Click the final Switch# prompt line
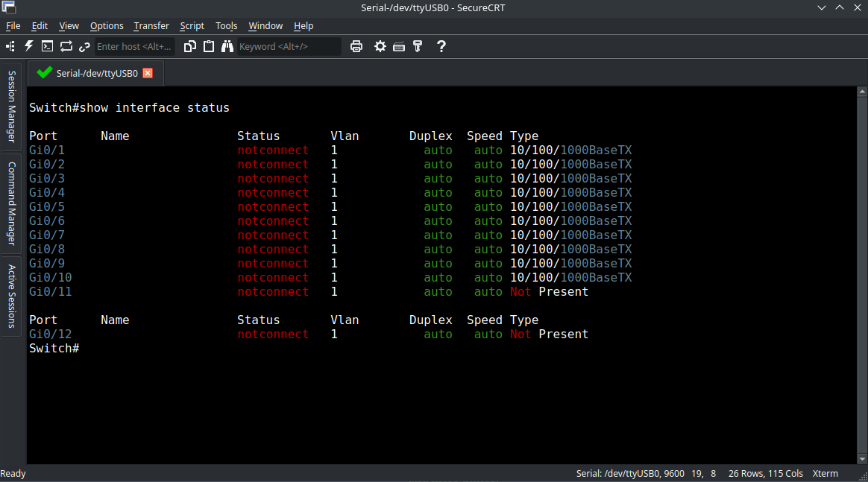 point(54,348)
